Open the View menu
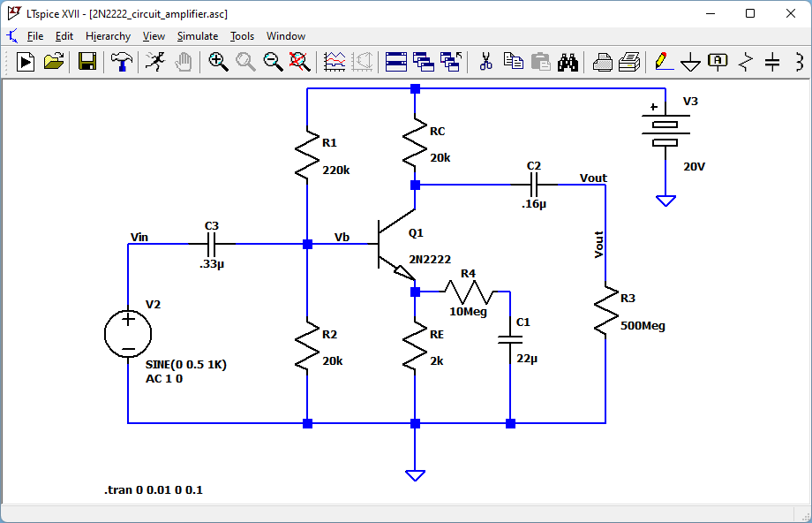 point(154,36)
